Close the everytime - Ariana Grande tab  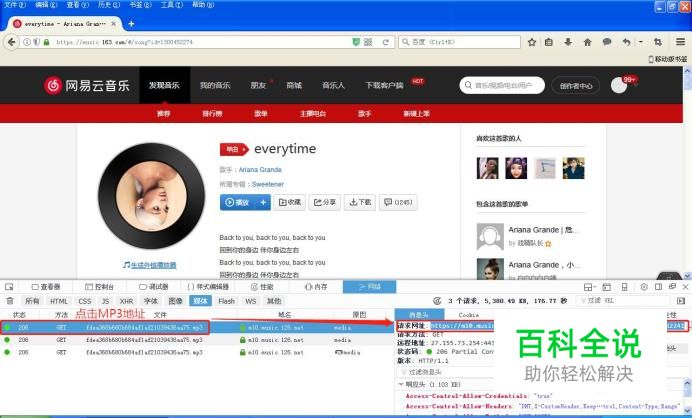114,24
